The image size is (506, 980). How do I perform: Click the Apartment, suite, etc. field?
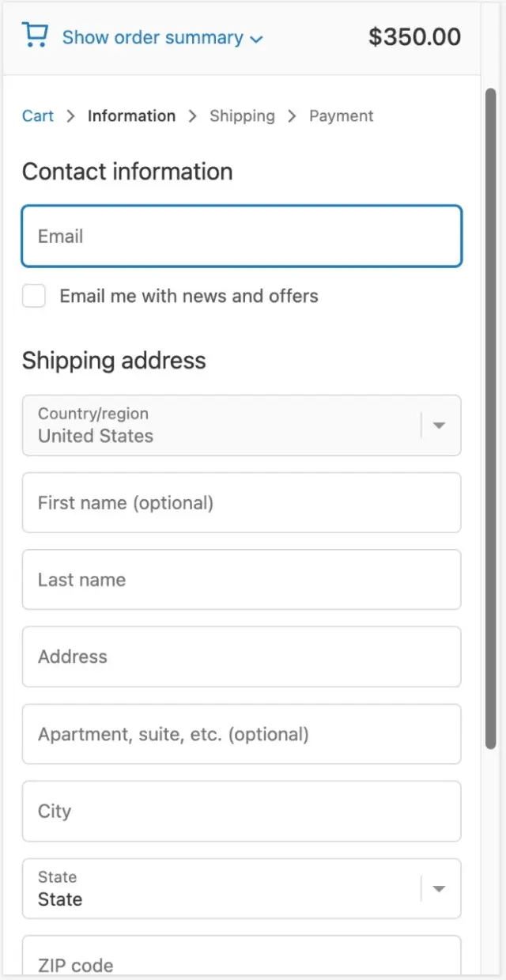[x=242, y=734]
